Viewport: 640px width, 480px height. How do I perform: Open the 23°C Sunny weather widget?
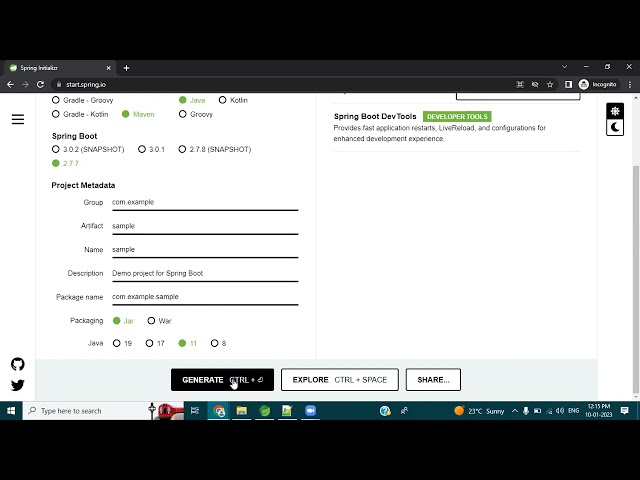[480, 411]
